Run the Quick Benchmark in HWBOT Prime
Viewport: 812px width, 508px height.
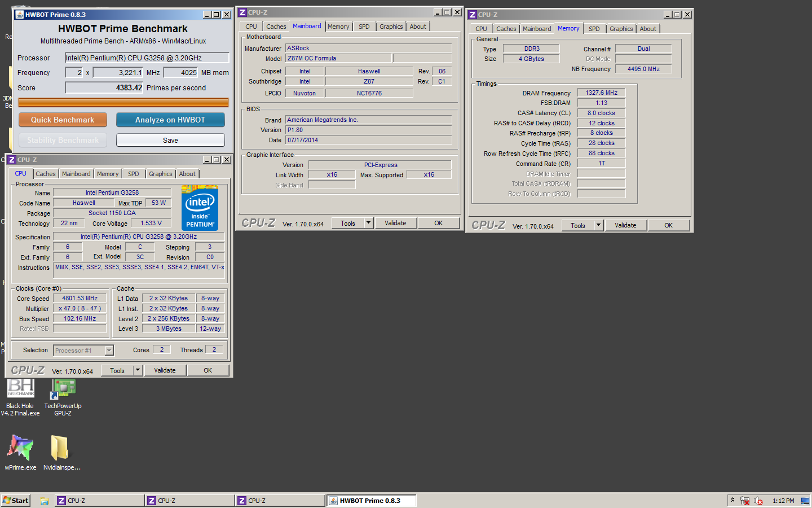(63, 120)
